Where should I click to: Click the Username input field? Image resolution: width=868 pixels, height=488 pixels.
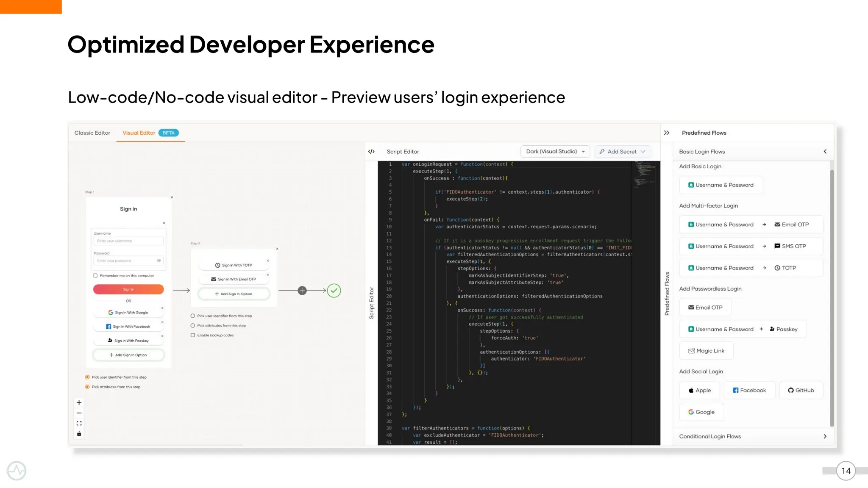128,241
